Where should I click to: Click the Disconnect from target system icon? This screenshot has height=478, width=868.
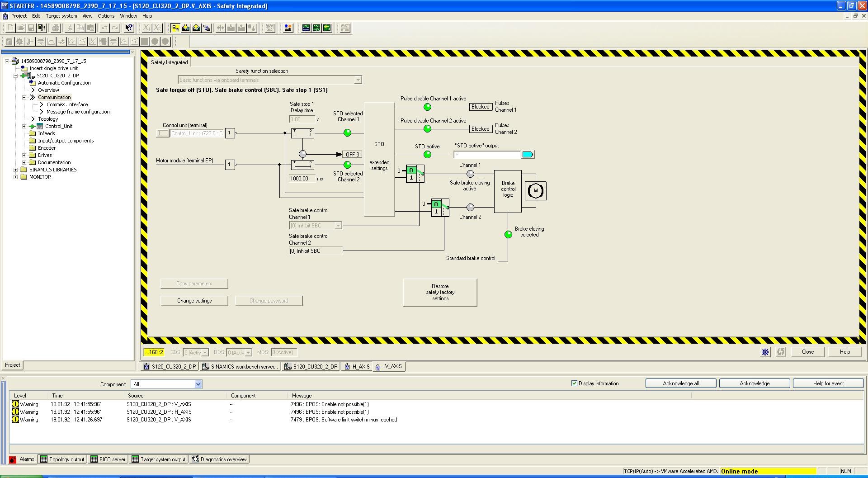tap(207, 28)
